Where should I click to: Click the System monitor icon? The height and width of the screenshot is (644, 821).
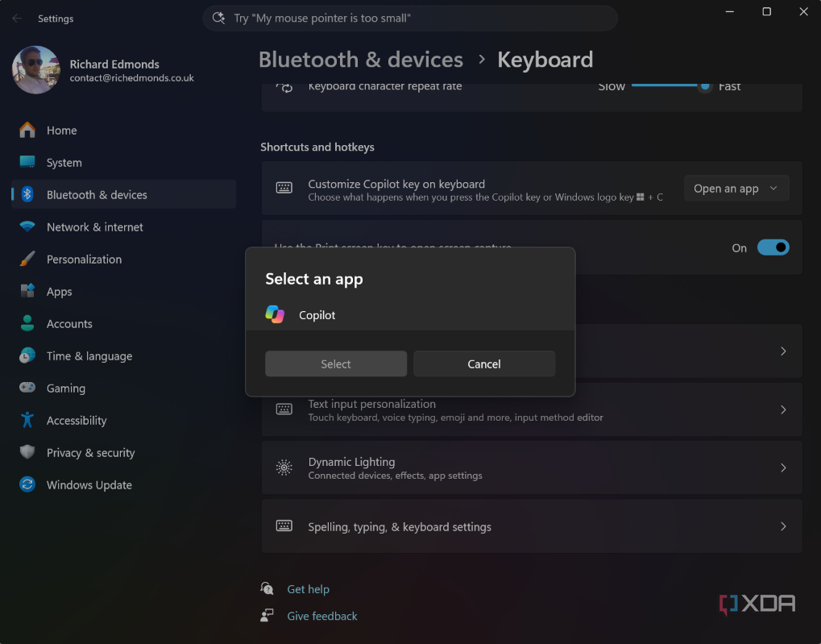click(x=27, y=162)
